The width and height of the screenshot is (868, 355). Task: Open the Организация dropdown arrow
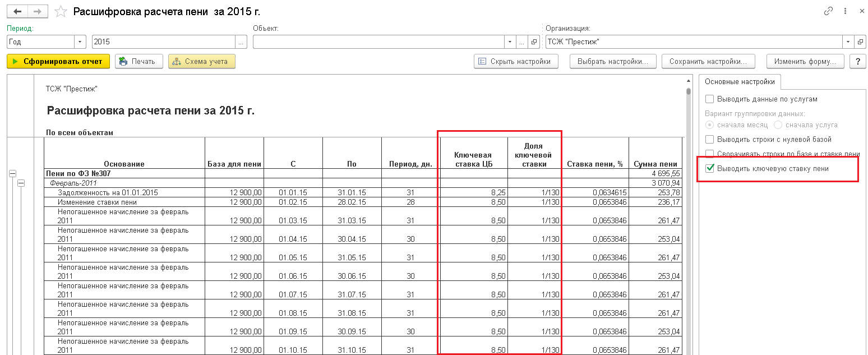(847, 42)
